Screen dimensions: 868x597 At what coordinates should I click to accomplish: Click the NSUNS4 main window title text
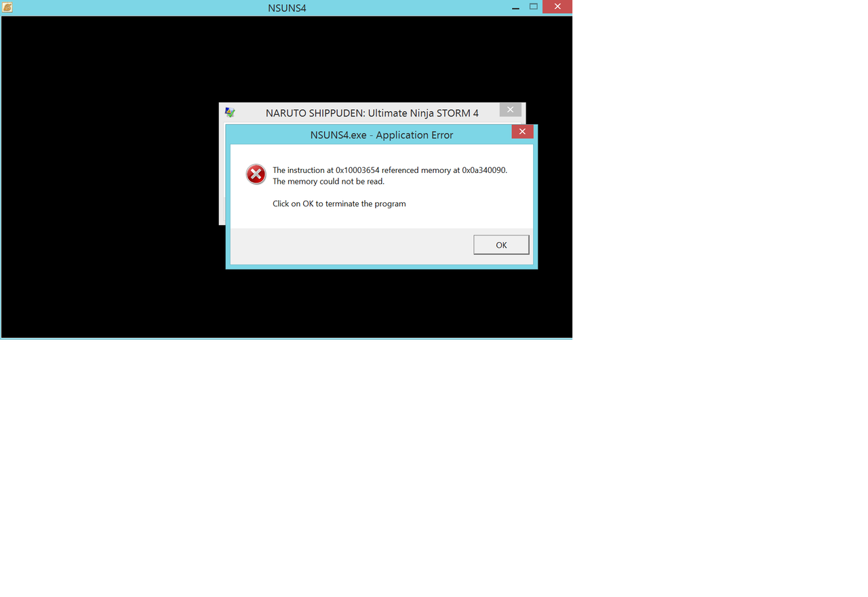(x=287, y=8)
